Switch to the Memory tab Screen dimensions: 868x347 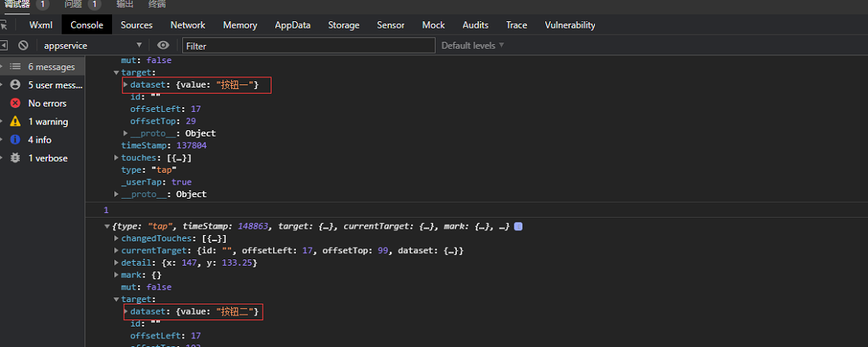pos(240,25)
